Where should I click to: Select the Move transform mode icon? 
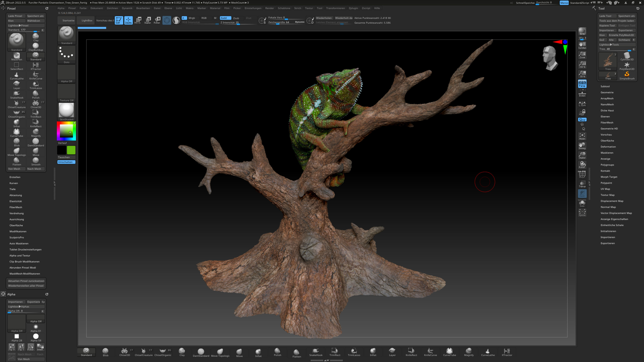138,20
